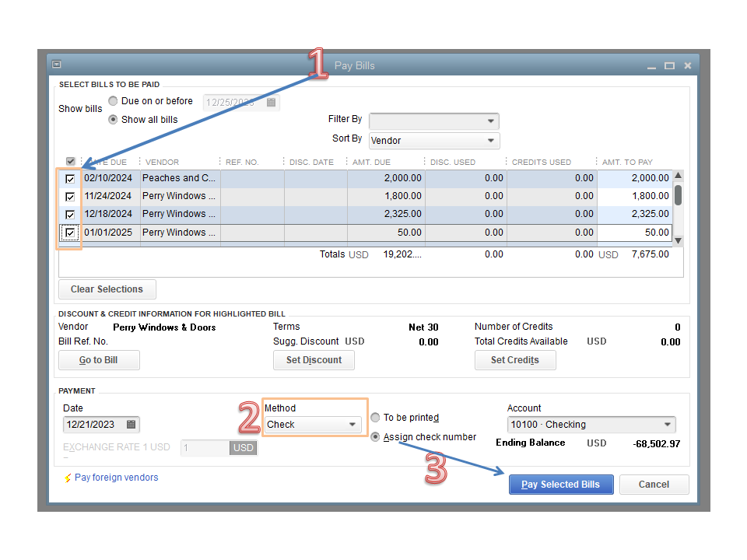Click the Clear Selections button
Image resolution: width=747 pixels, height=560 pixels.
click(x=107, y=289)
